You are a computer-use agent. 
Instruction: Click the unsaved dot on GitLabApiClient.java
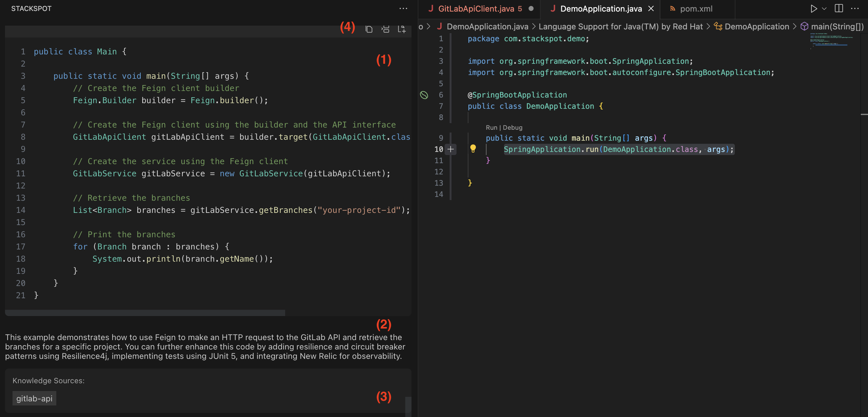(x=531, y=9)
